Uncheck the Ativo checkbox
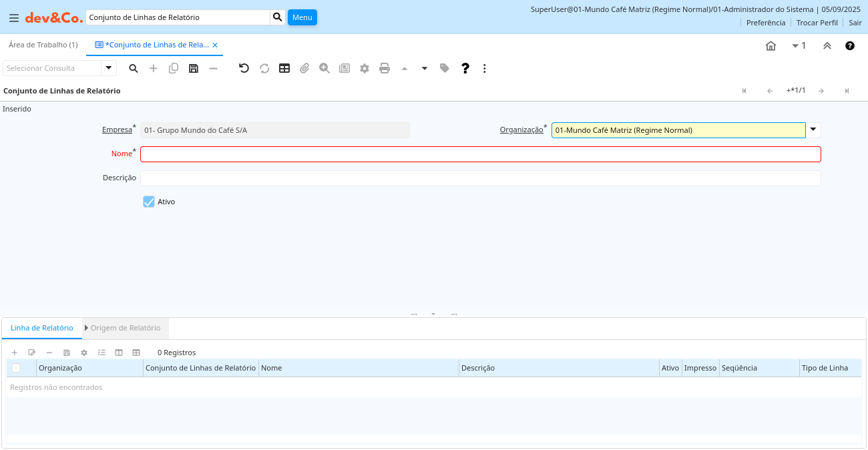This screenshot has height=450, width=868. point(149,202)
